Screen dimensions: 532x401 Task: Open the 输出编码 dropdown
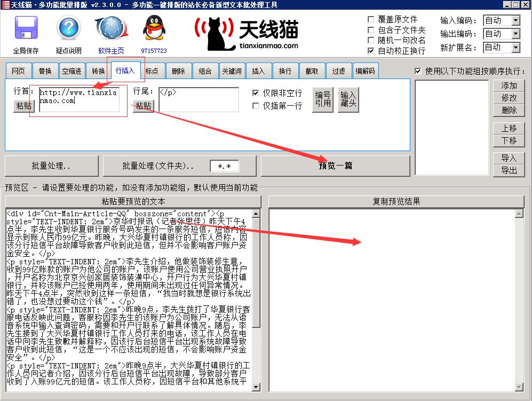515,34
